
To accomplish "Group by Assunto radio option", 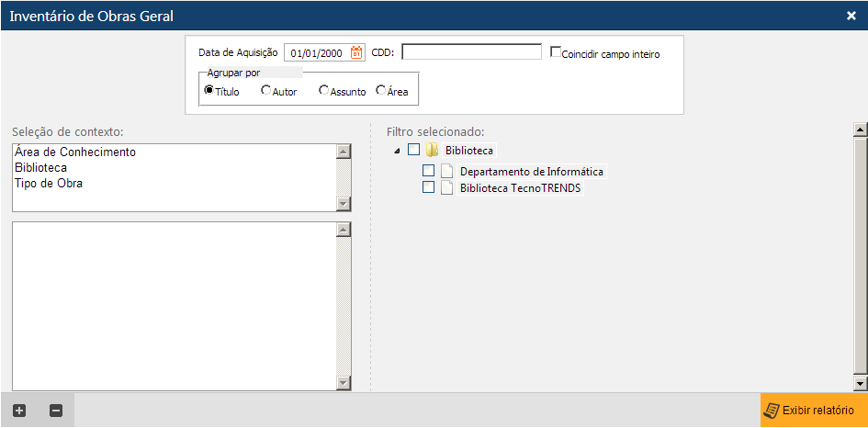I will click(x=323, y=90).
